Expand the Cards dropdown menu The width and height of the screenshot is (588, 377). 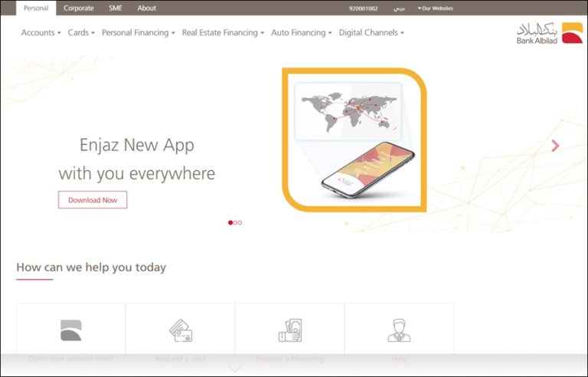pos(81,33)
